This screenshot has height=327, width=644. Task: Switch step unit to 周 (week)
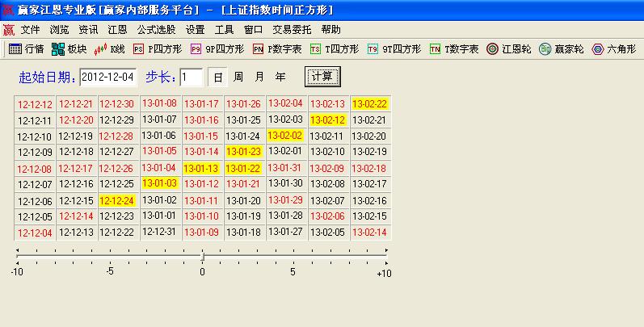click(238, 78)
